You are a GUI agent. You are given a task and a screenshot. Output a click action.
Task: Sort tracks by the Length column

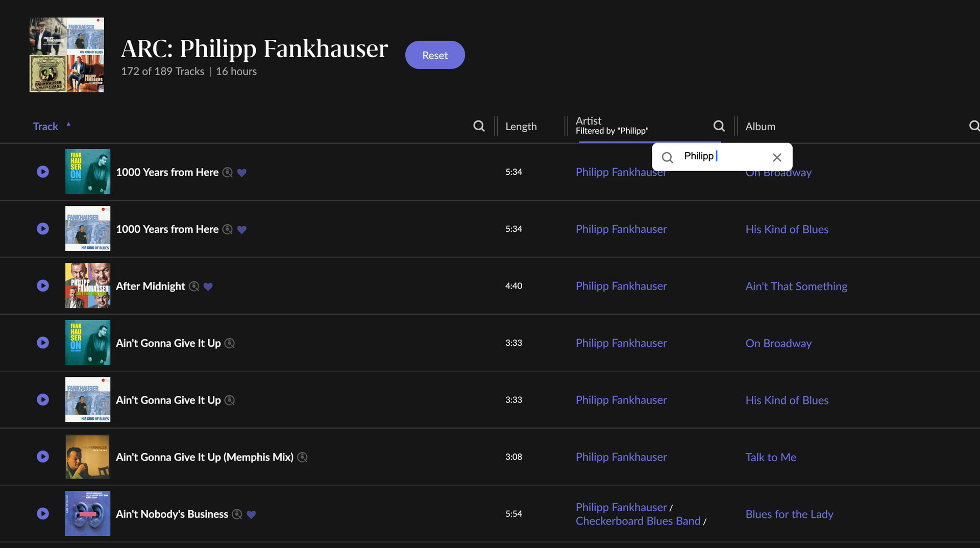click(521, 126)
